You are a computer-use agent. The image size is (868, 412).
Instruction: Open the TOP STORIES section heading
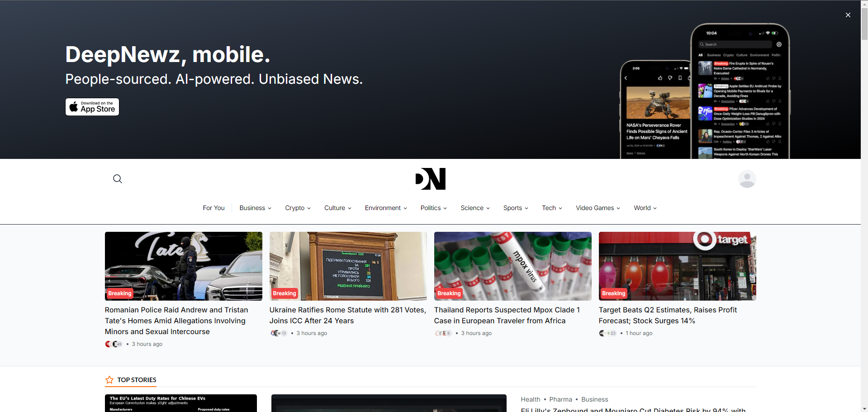[x=137, y=380]
